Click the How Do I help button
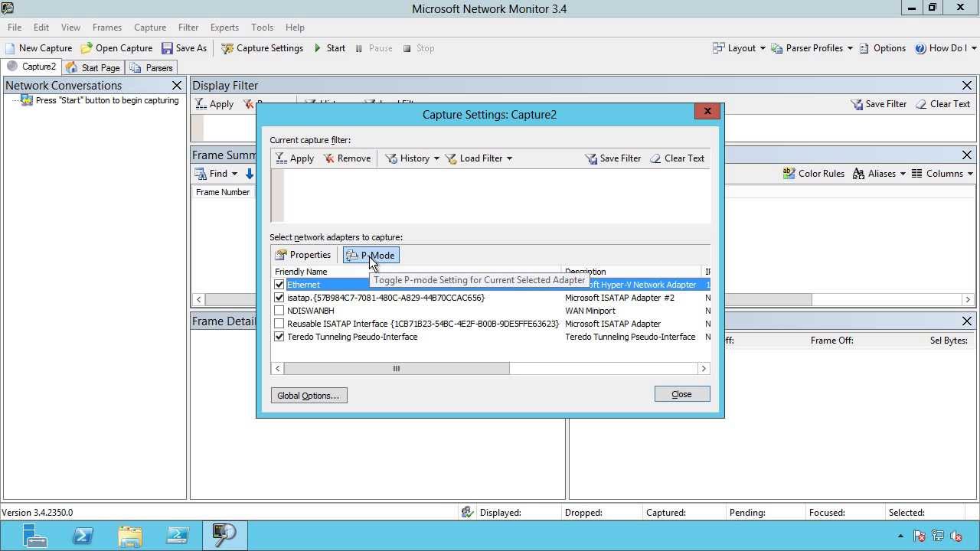The image size is (980, 551). click(945, 48)
